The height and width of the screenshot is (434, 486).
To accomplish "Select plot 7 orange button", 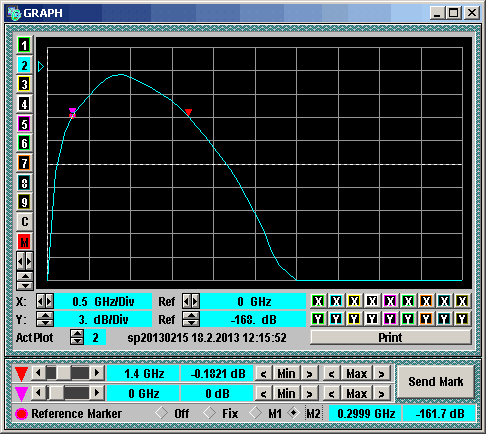I will [24, 163].
